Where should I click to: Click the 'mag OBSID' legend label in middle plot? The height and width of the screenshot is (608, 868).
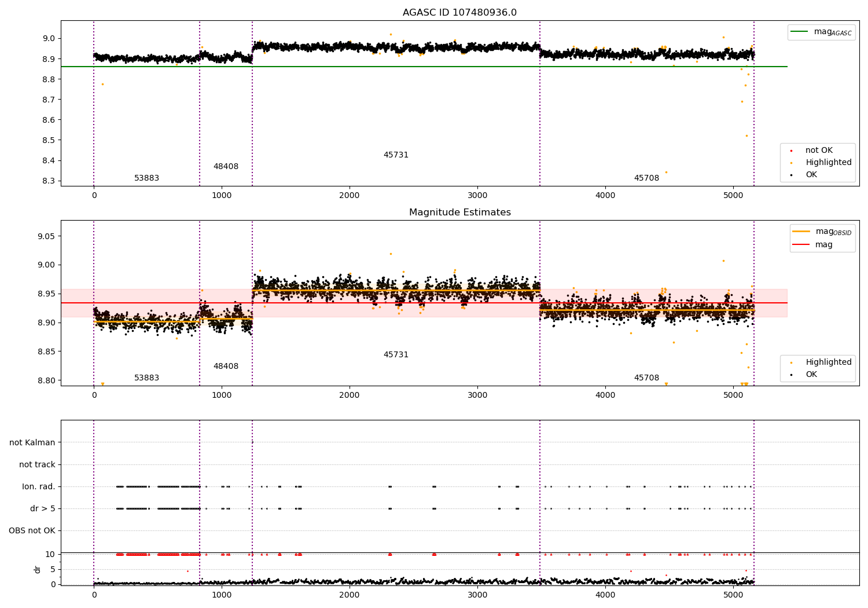833,232
